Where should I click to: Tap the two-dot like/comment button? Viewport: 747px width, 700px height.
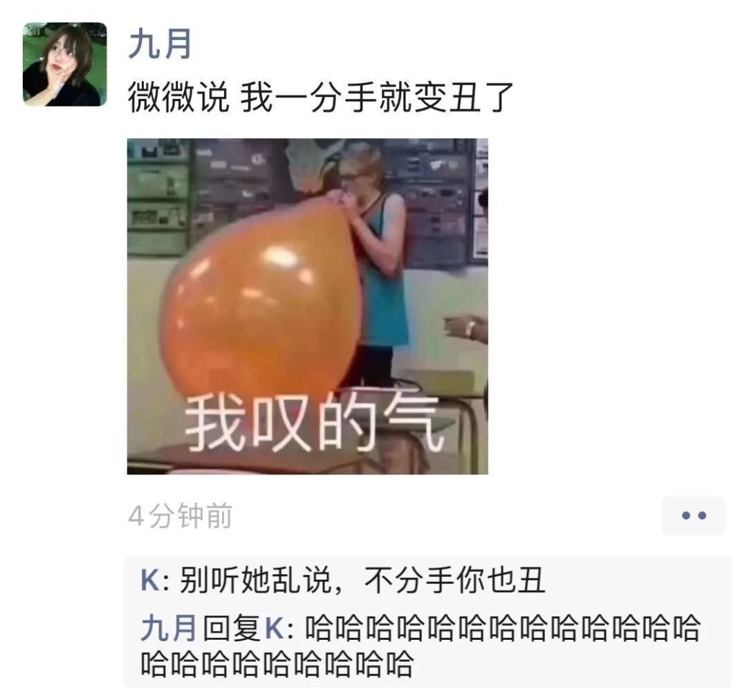pyautogui.click(x=694, y=515)
